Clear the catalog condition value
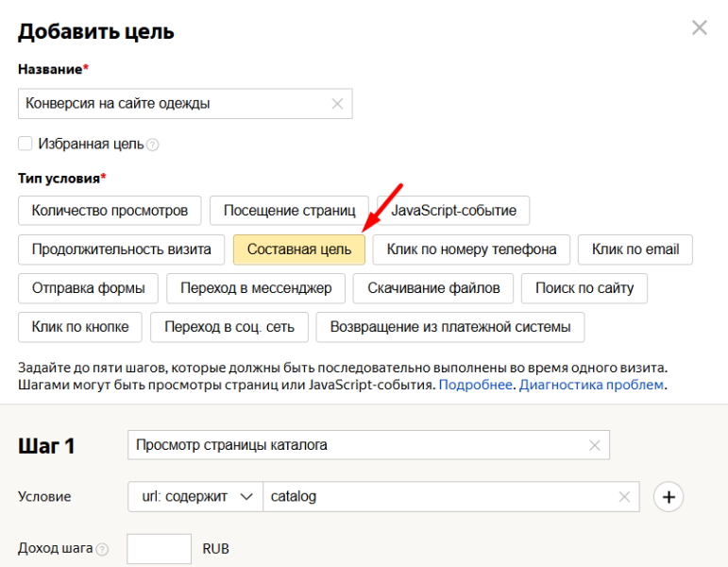 (x=624, y=497)
